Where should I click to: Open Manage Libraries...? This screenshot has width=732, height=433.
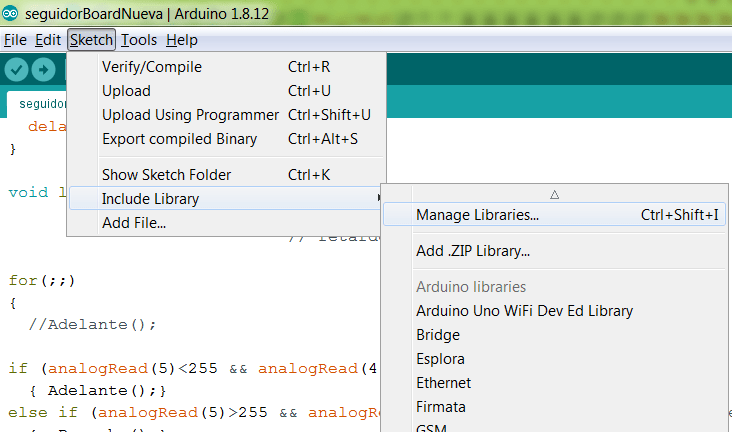pyautogui.click(x=554, y=215)
